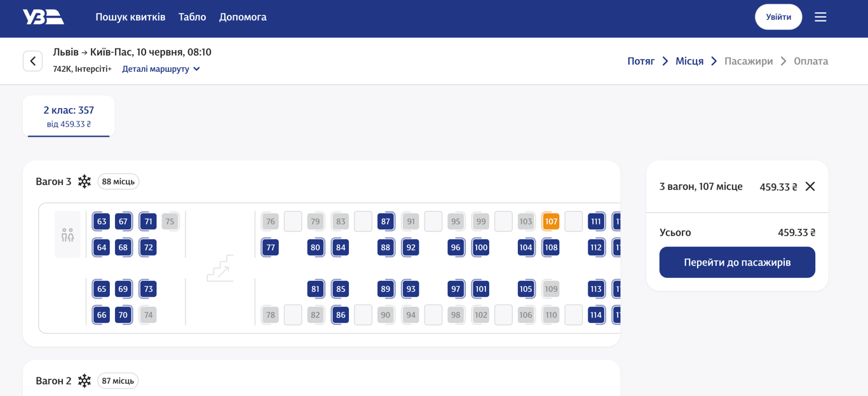Click the UZ logo in the header
Viewport: 868px width, 396px height.
tap(43, 17)
